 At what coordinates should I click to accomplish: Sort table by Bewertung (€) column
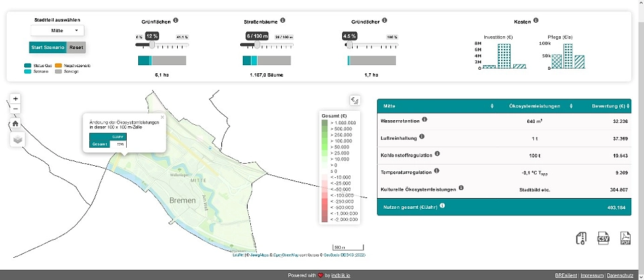coord(629,106)
